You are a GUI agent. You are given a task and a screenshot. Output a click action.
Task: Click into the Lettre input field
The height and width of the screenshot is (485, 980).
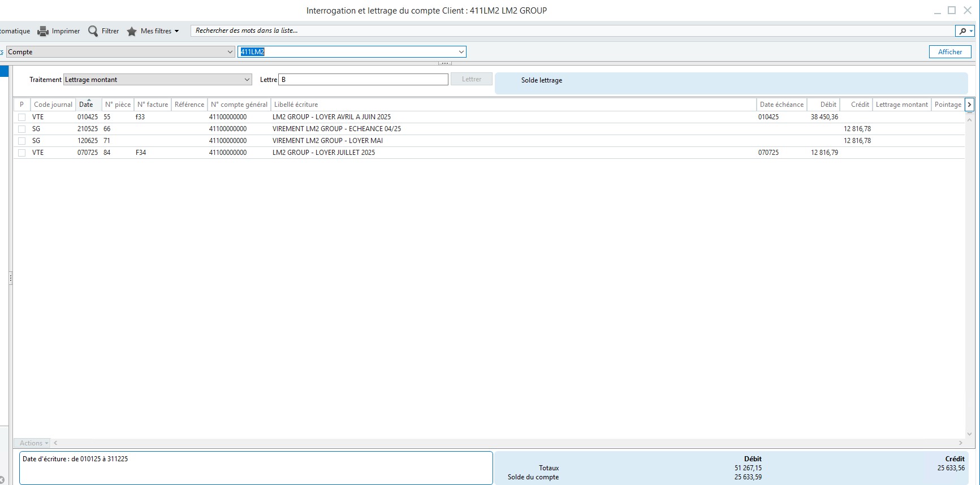pyautogui.click(x=363, y=80)
